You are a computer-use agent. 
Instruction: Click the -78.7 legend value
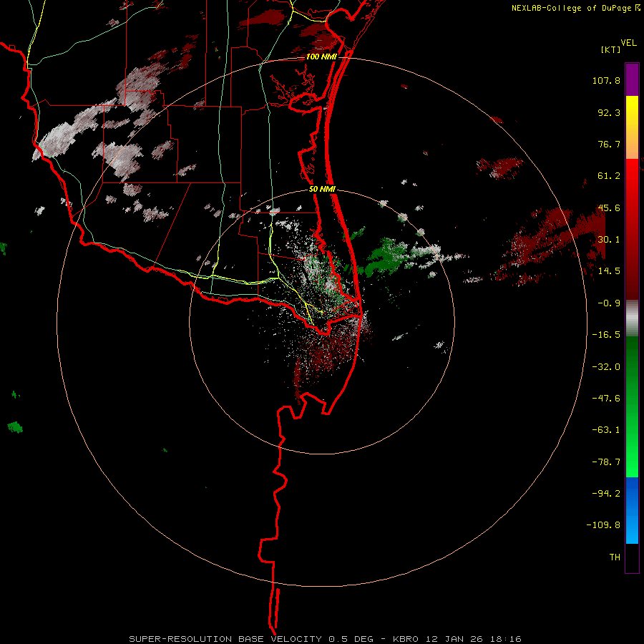point(606,462)
